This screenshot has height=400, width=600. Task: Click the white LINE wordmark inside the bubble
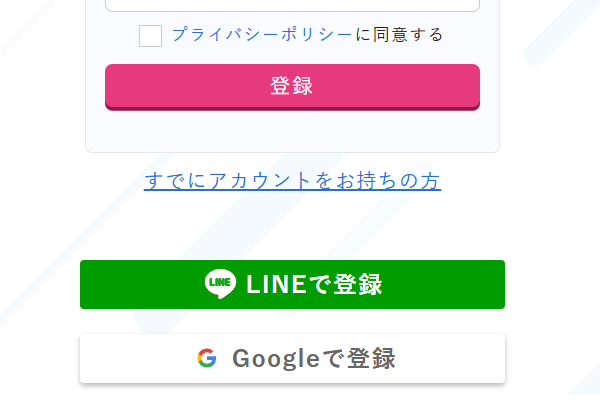(x=220, y=284)
